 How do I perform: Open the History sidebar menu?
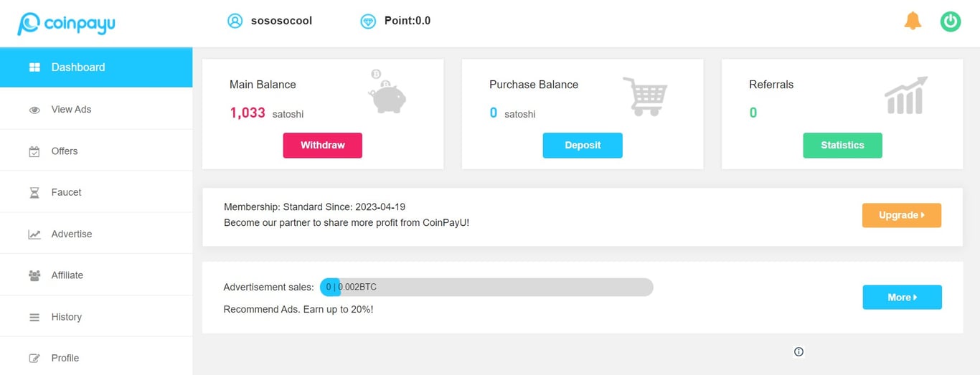click(x=96, y=317)
